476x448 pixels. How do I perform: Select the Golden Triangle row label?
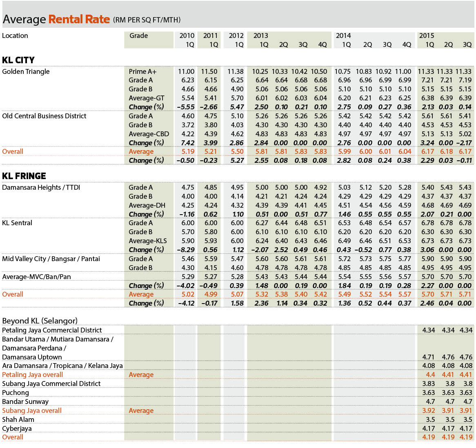(x=26, y=71)
